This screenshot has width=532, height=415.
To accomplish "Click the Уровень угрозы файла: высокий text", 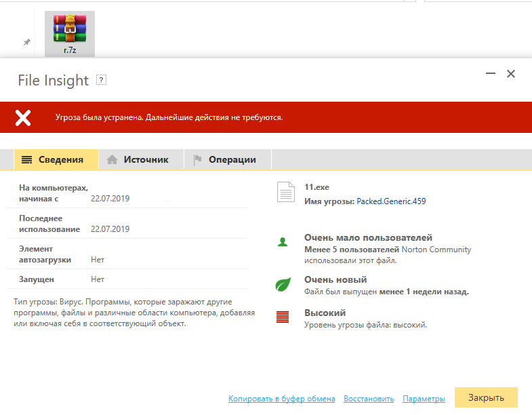I will [x=365, y=325].
